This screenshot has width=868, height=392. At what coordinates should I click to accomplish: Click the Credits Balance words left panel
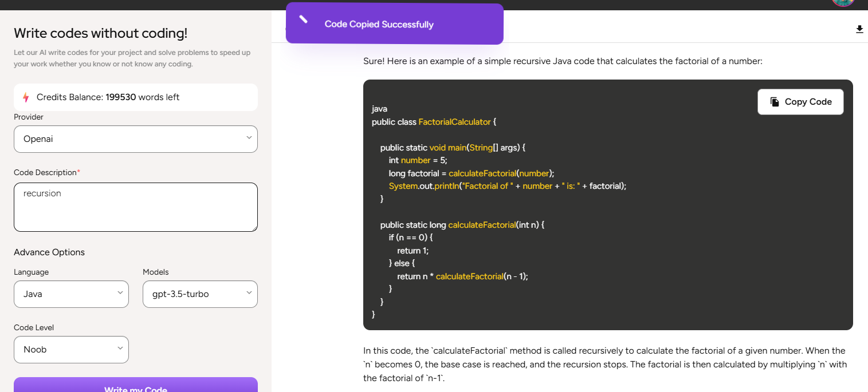136,97
